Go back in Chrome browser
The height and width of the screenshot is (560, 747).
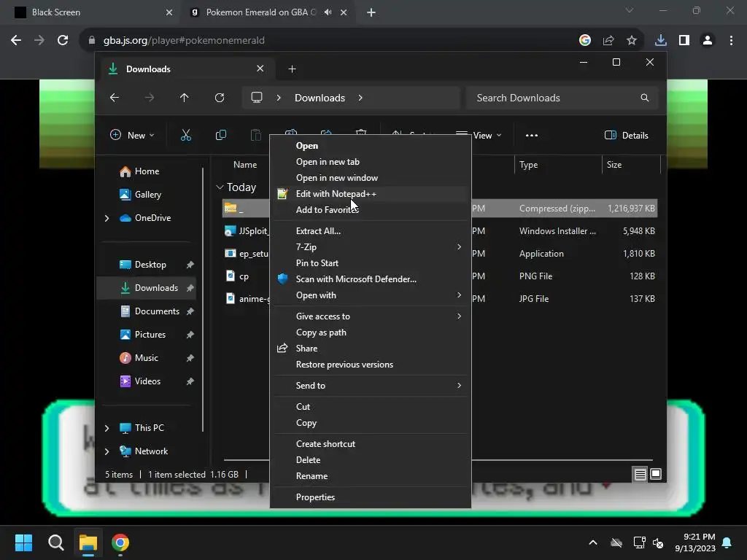coord(16,41)
